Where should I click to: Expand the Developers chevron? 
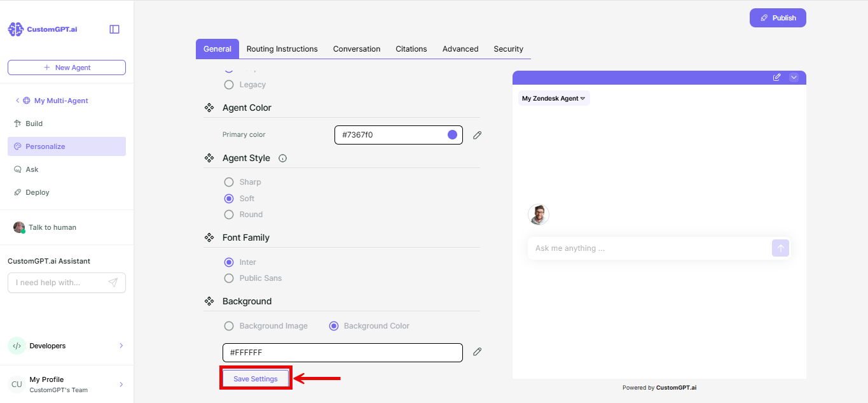tap(121, 346)
